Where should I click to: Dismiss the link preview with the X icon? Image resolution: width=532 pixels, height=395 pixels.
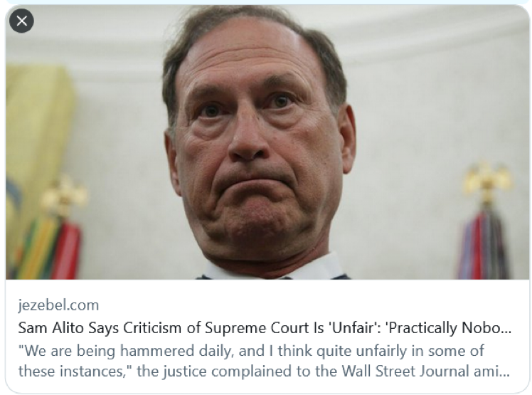pos(21,21)
